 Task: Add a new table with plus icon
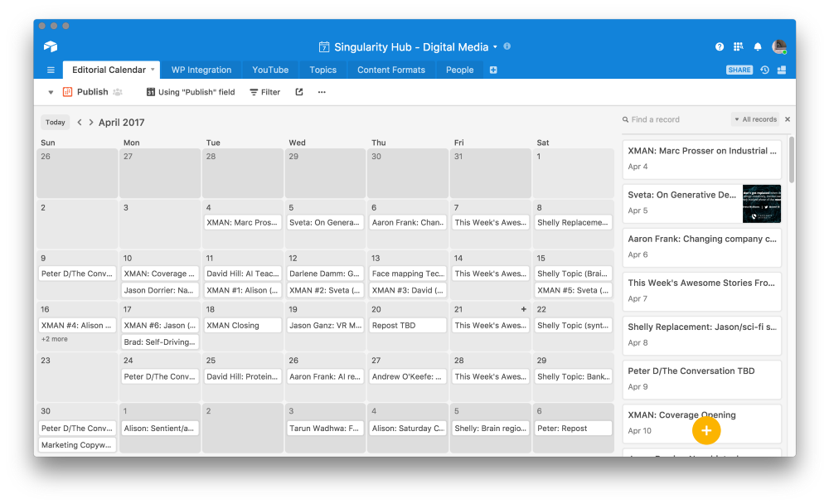coord(493,70)
